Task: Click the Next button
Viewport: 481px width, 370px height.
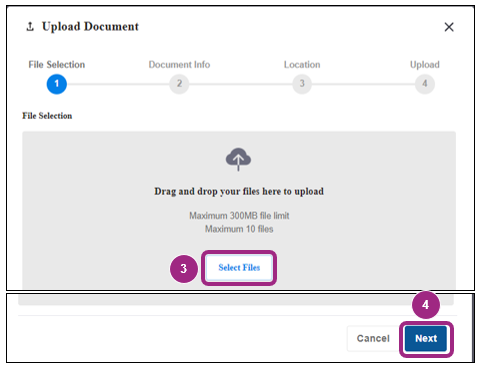Action: pos(426,339)
